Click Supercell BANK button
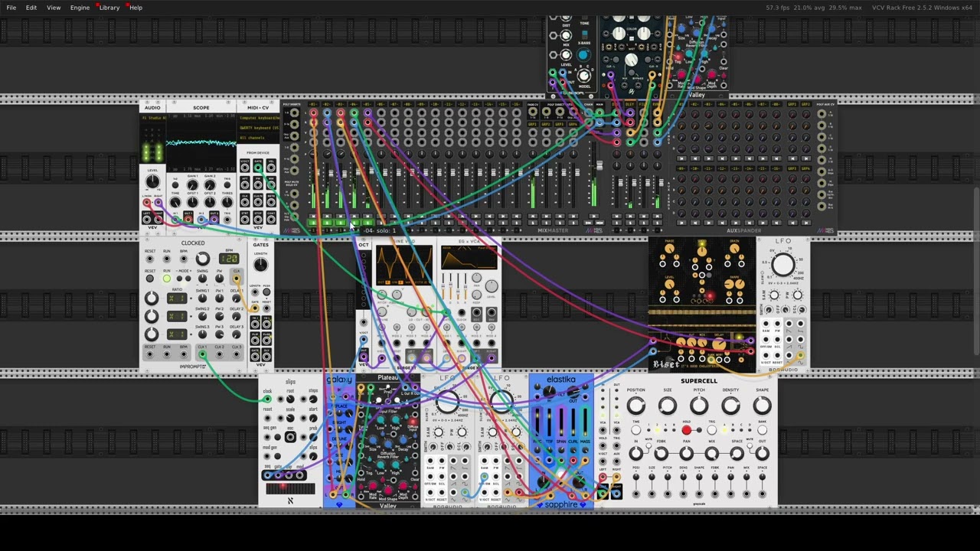 [763, 430]
